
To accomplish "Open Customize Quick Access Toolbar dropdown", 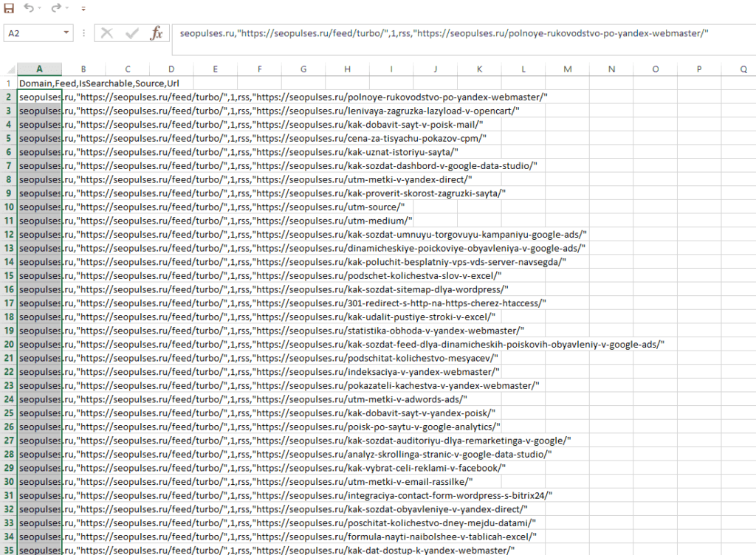I will [83, 8].
